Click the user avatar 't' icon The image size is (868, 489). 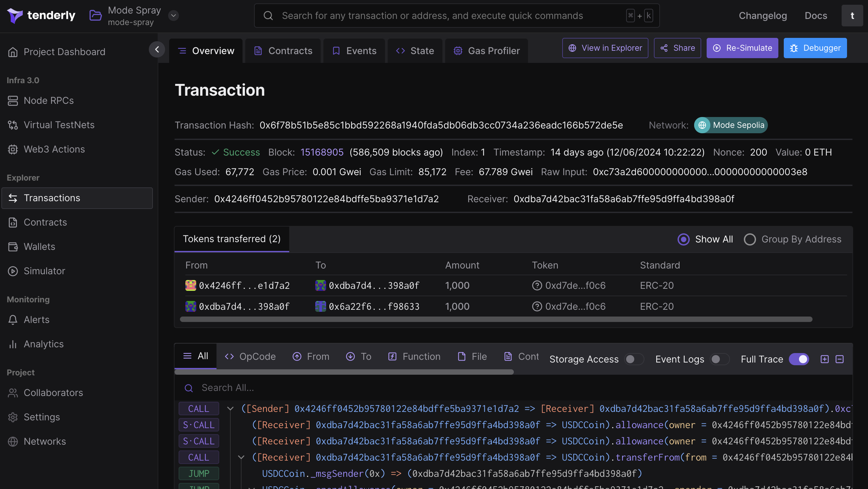click(x=852, y=16)
